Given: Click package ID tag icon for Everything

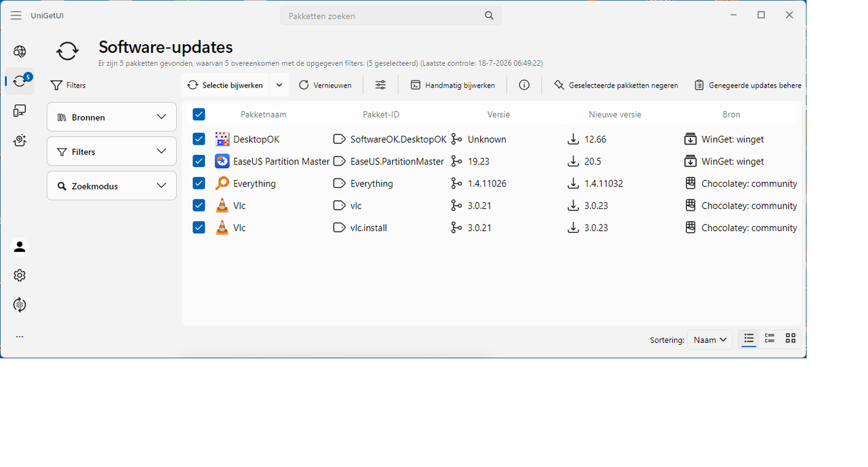Looking at the screenshot, I should (339, 183).
